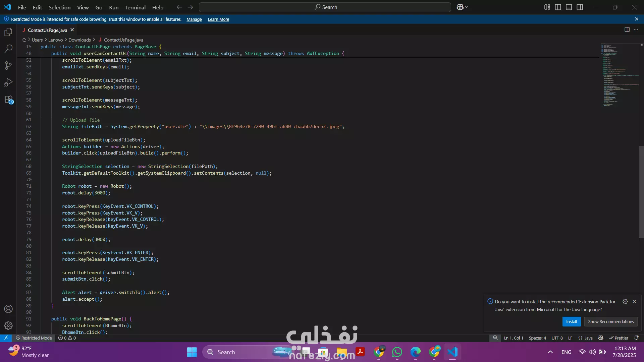Click the ENG language indicator
The width and height of the screenshot is (644, 362).
[566, 352]
